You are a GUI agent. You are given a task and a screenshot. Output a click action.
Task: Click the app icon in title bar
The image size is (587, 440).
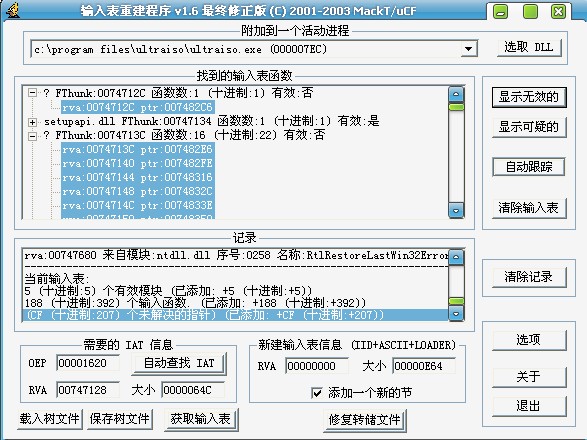coord(13,10)
